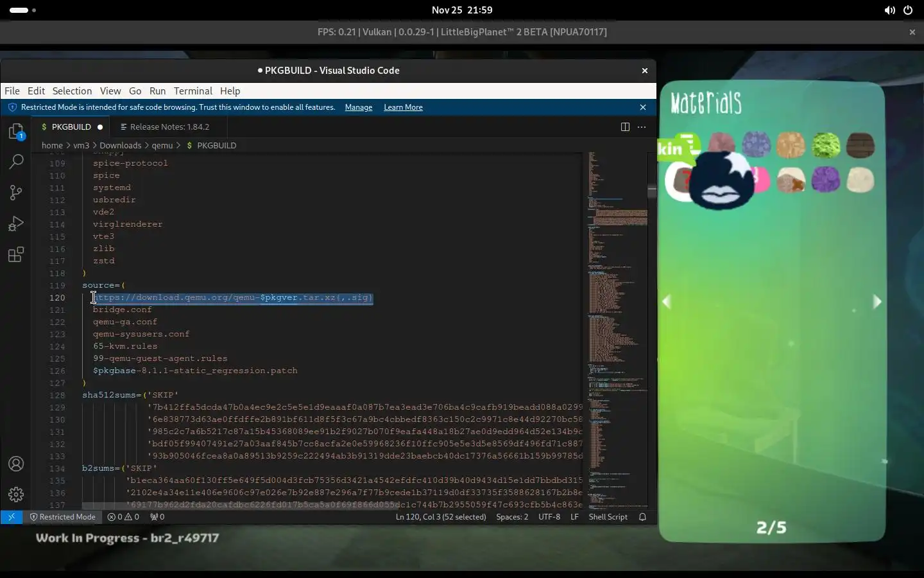Select the purple sponge material
This screenshot has height=578, width=924.
click(x=826, y=179)
